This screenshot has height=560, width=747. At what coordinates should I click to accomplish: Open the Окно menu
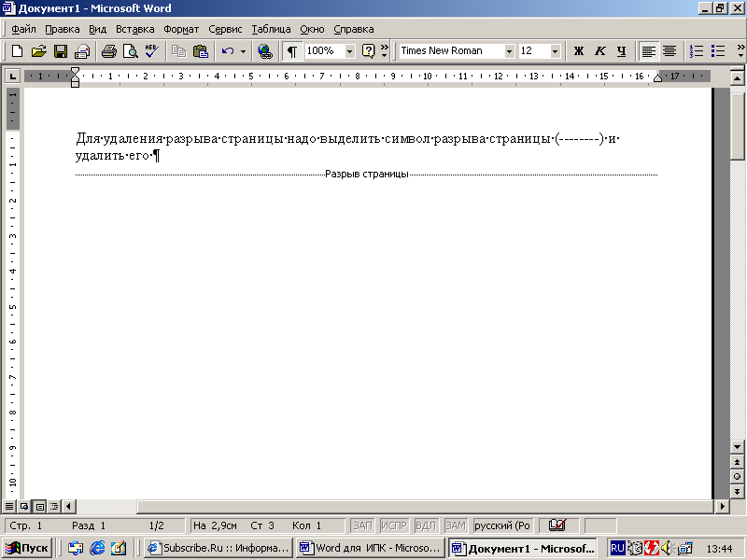pyautogui.click(x=312, y=29)
